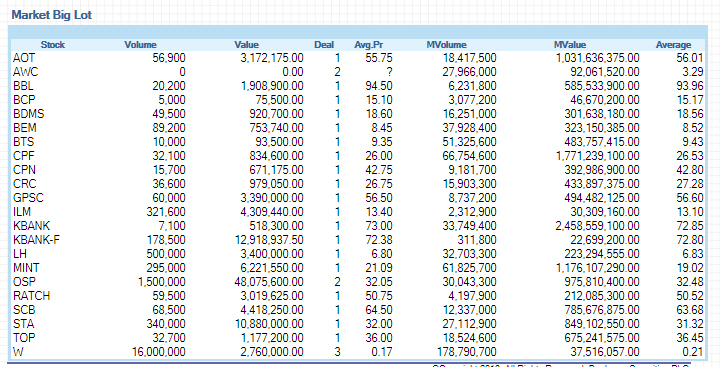Select the W stock at bottom
This screenshot has width=720, height=367.
[x=18, y=352]
